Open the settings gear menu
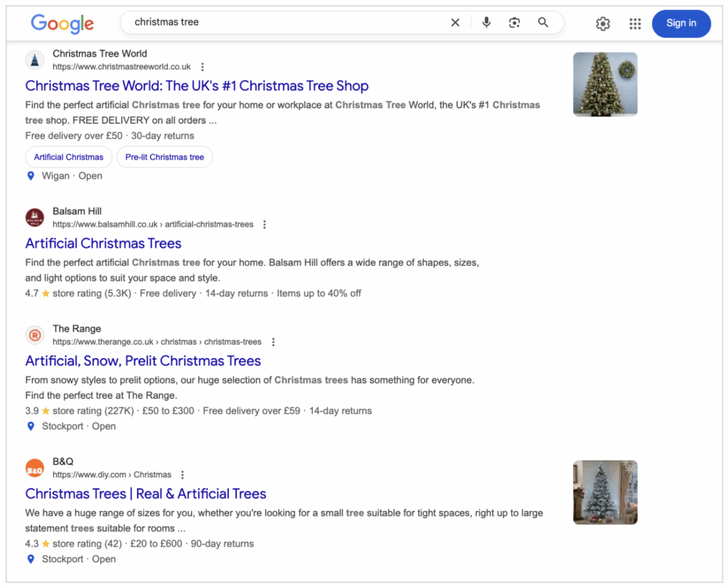Image resolution: width=728 pixels, height=587 pixels. pos(603,24)
